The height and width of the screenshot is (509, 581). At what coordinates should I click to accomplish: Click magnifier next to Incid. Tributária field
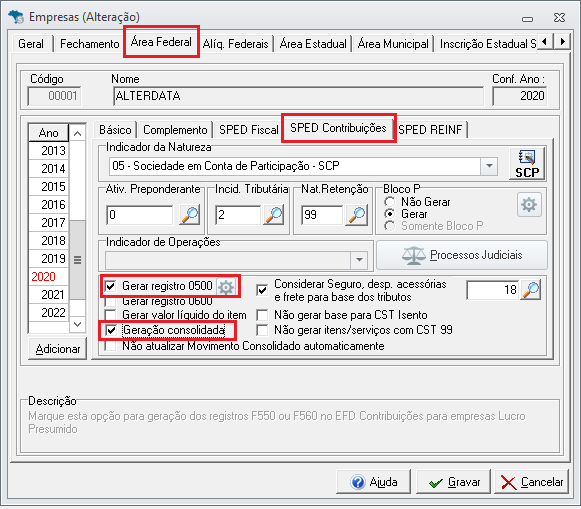[274, 214]
